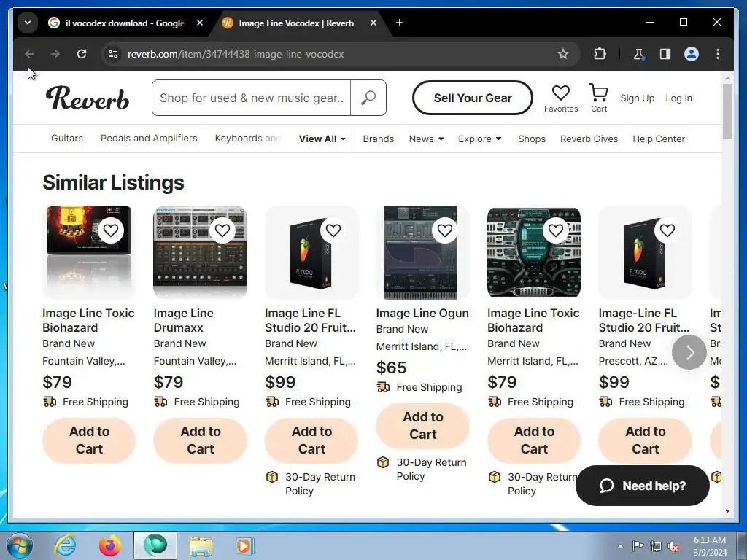Image resolution: width=747 pixels, height=560 pixels.
Task: Click the scrollbar down arrow
Action: pyautogui.click(x=727, y=511)
